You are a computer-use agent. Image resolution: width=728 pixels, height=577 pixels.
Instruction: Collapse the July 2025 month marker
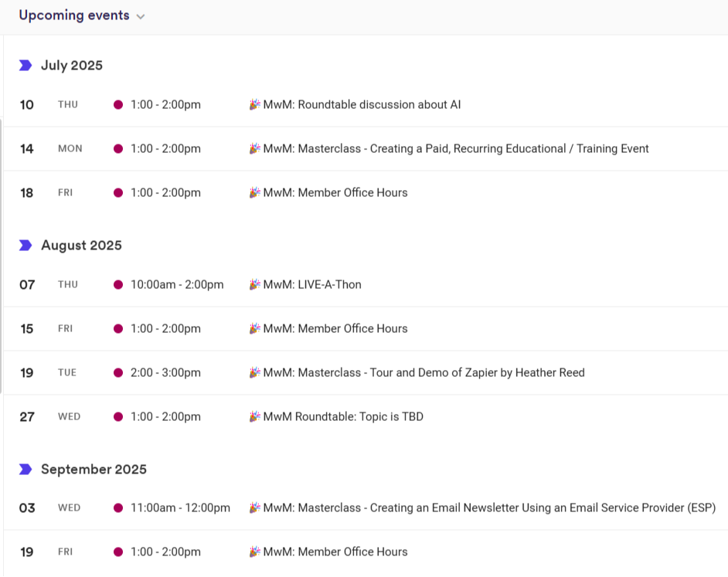pos(26,66)
